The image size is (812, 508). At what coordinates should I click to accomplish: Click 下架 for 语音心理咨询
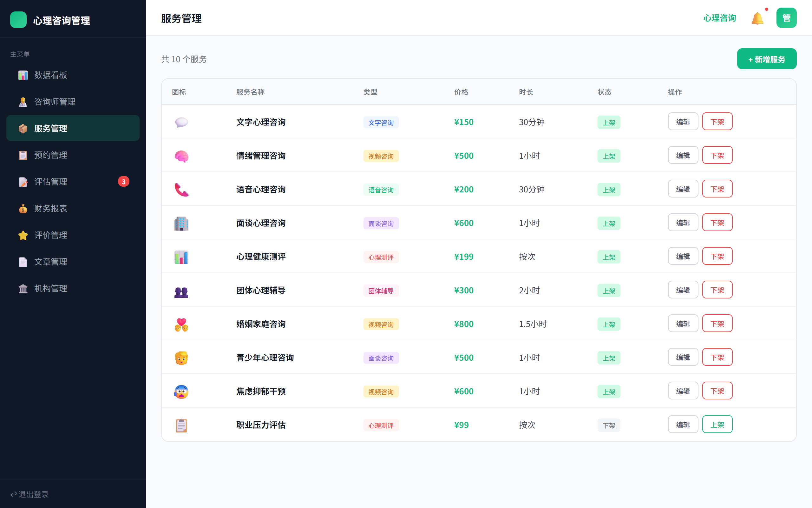pyautogui.click(x=717, y=189)
